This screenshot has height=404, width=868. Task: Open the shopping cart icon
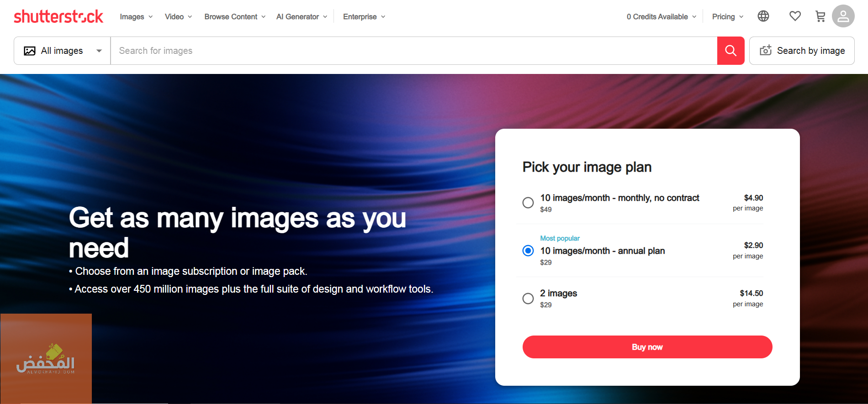tap(820, 16)
